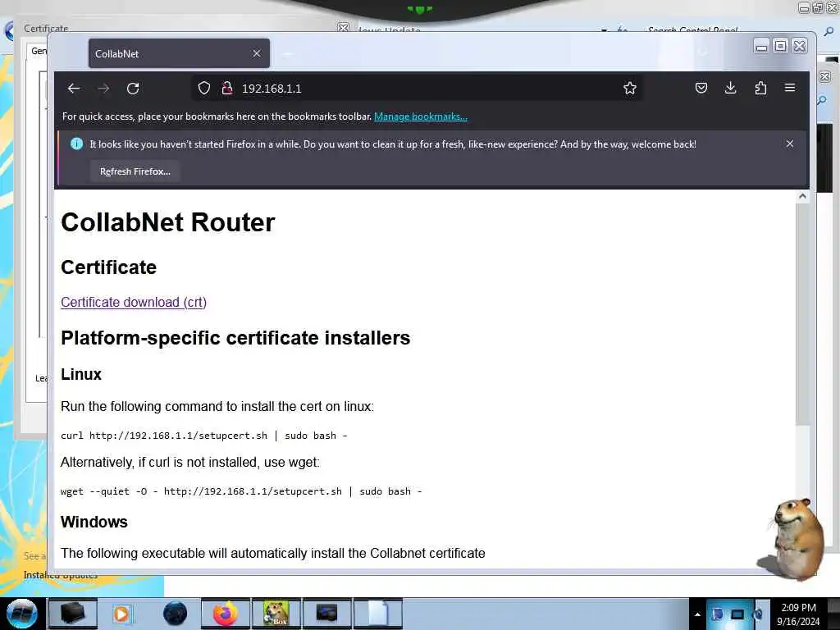Go back with the Firefox back arrow

pos(74,89)
